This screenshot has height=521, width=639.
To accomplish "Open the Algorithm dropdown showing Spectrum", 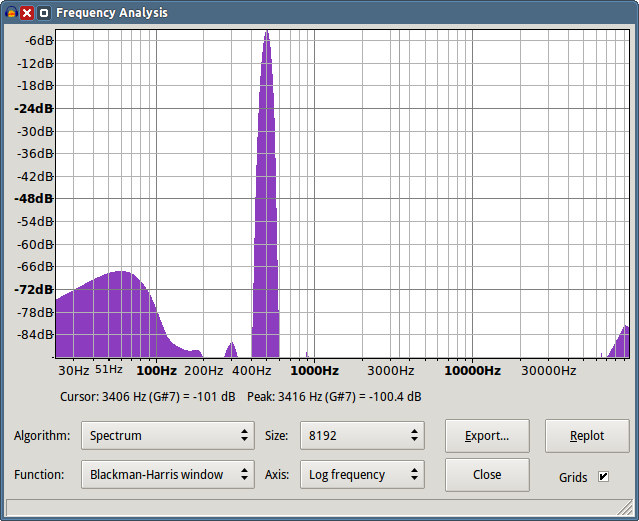I will [168, 435].
